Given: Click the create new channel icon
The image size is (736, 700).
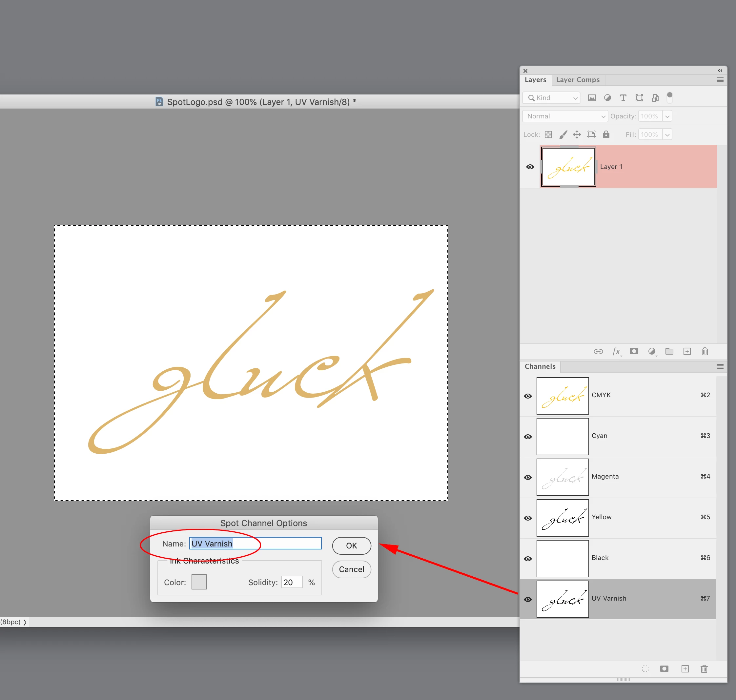Looking at the screenshot, I should pos(685,669).
